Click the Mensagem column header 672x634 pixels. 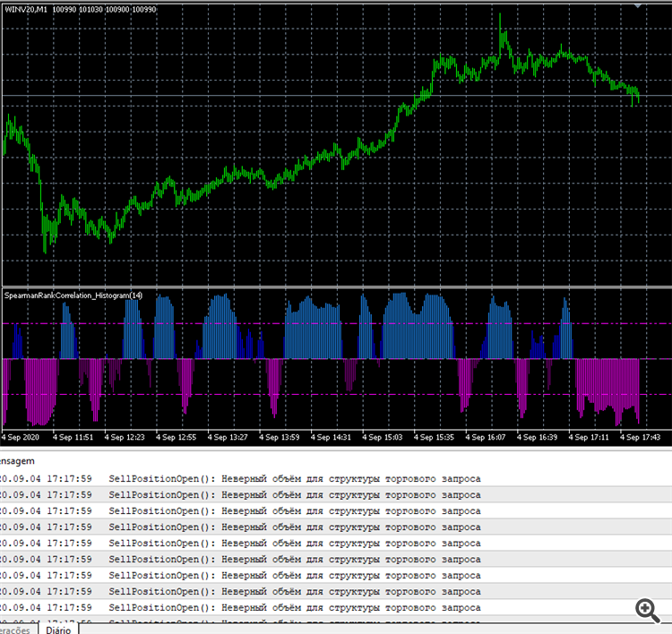tap(17, 461)
